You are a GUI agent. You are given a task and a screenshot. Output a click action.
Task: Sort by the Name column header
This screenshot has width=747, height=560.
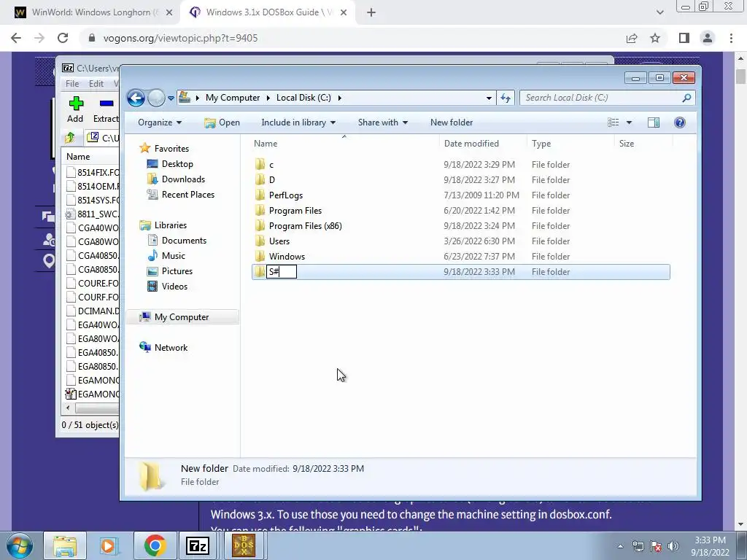[x=266, y=144]
